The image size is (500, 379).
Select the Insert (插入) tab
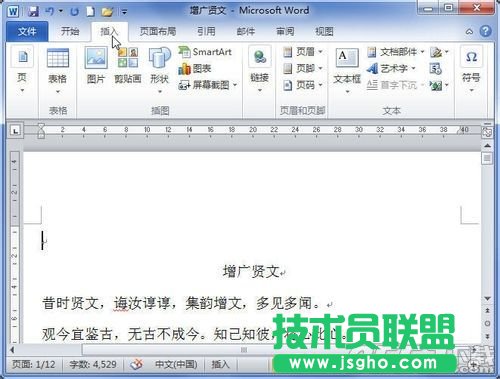coord(109,31)
